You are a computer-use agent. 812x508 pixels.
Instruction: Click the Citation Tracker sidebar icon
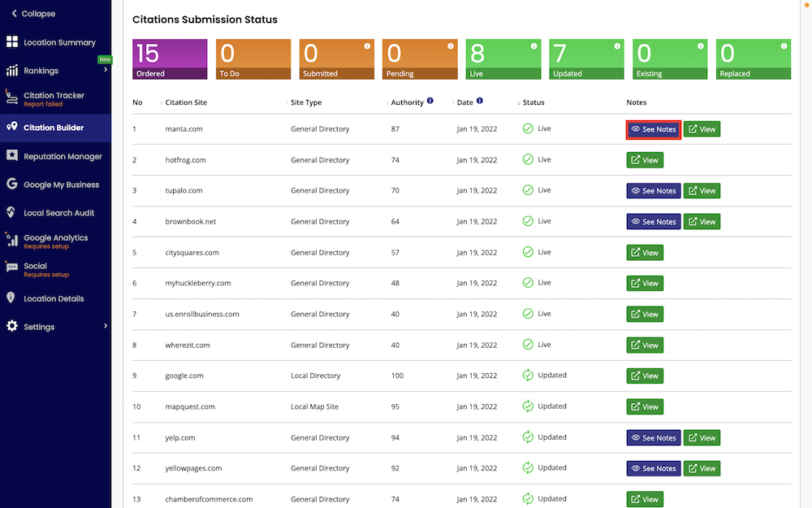pos(12,96)
